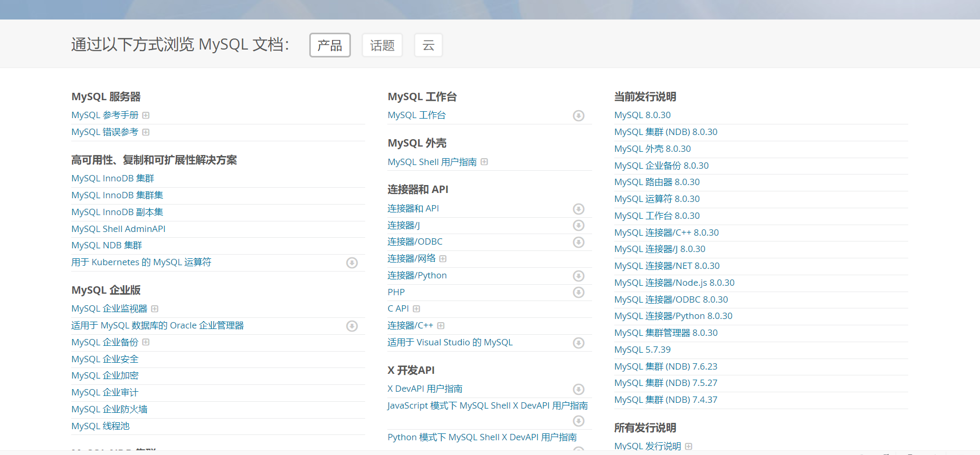980x455 pixels.
Task: Open MySQL 连接器/C++ 8.0.30 link
Action: pos(667,233)
